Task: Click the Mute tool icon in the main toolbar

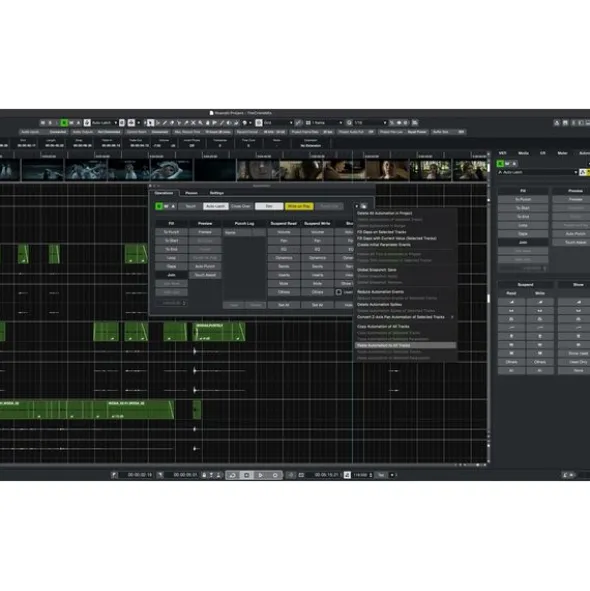Action: (193, 123)
